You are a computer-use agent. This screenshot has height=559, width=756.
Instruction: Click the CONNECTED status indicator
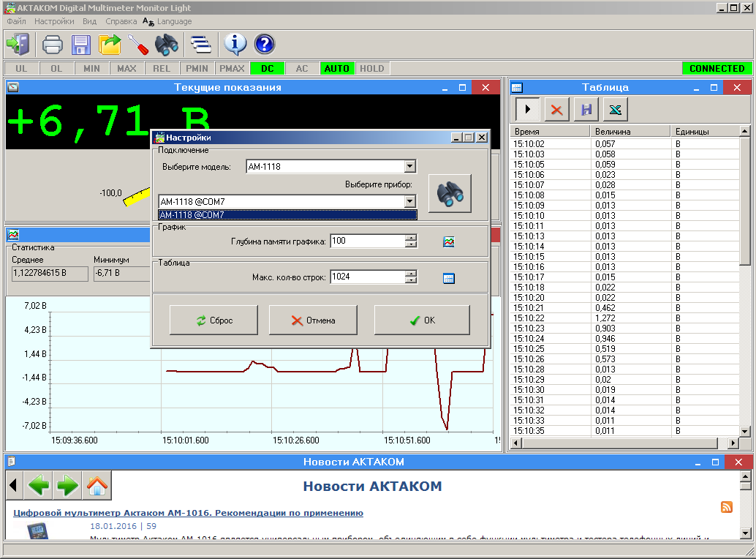tap(717, 69)
